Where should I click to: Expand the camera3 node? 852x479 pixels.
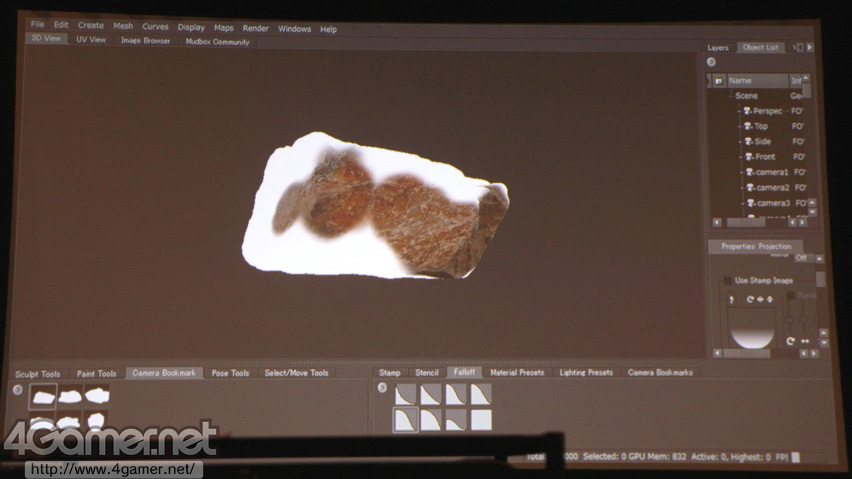click(743, 203)
